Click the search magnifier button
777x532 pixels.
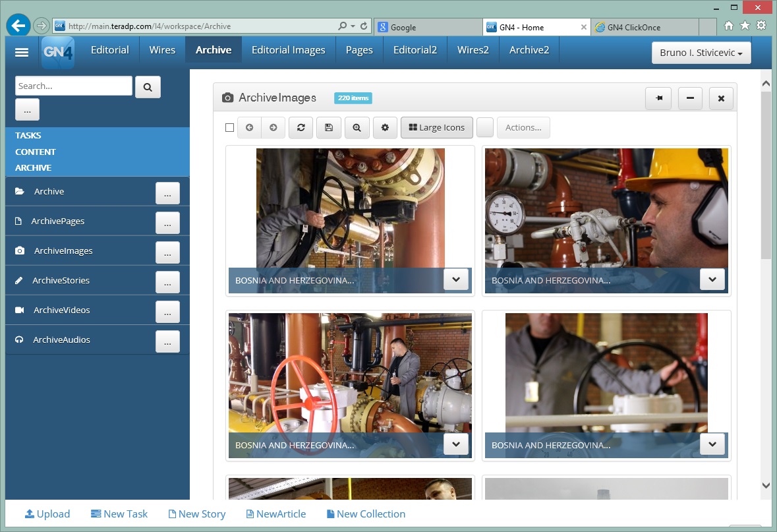[x=148, y=87]
